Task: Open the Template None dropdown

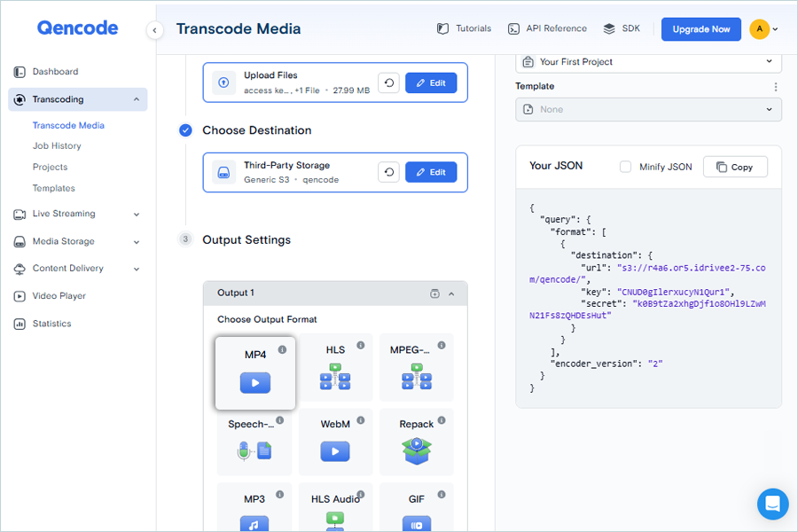Action: [x=648, y=109]
